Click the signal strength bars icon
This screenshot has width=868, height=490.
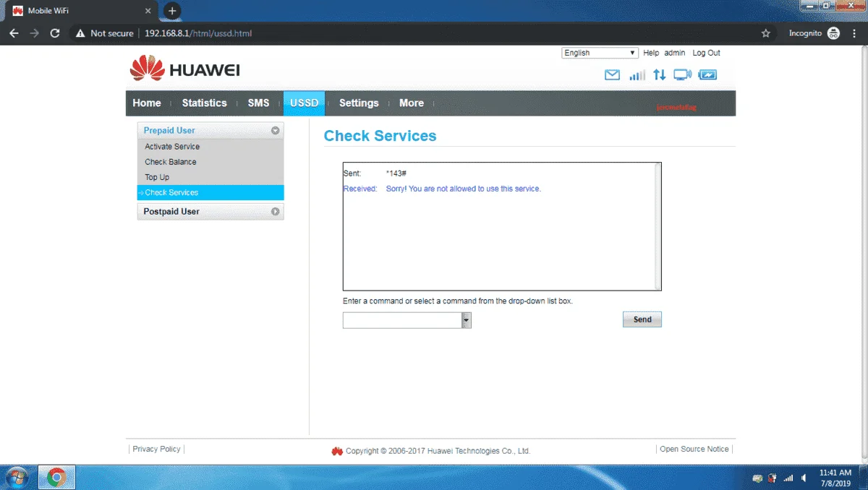637,74
